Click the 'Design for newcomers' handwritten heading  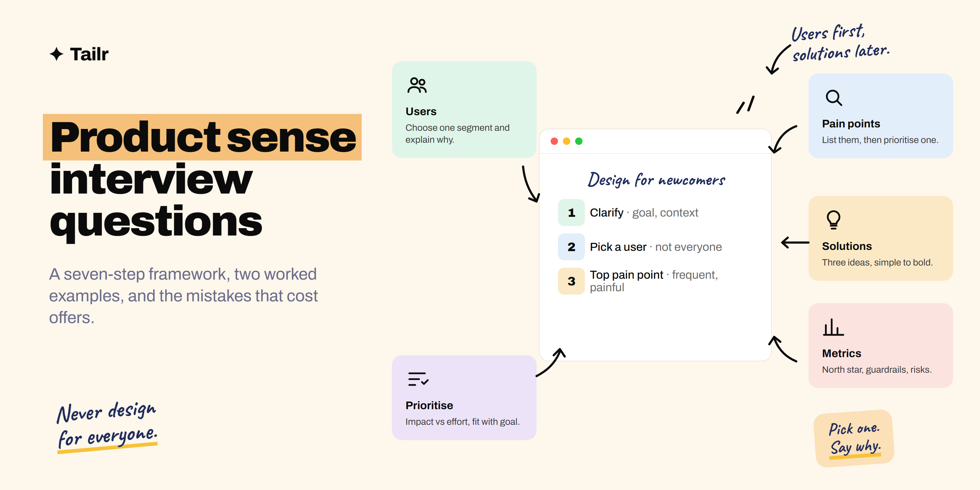[x=657, y=179]
